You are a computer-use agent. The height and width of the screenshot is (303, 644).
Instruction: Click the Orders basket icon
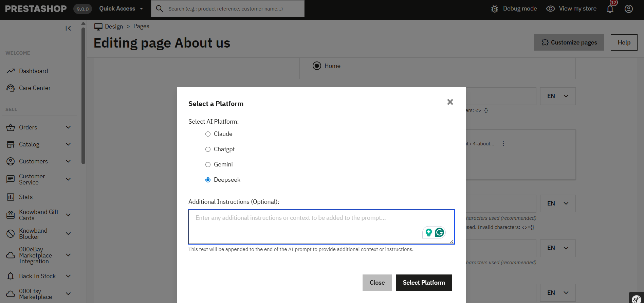pyautogui.click(x=11, y=127)
